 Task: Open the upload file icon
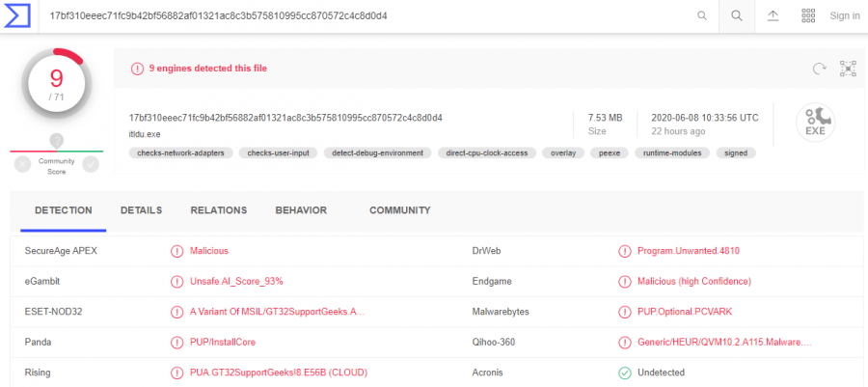coord(773,16)
